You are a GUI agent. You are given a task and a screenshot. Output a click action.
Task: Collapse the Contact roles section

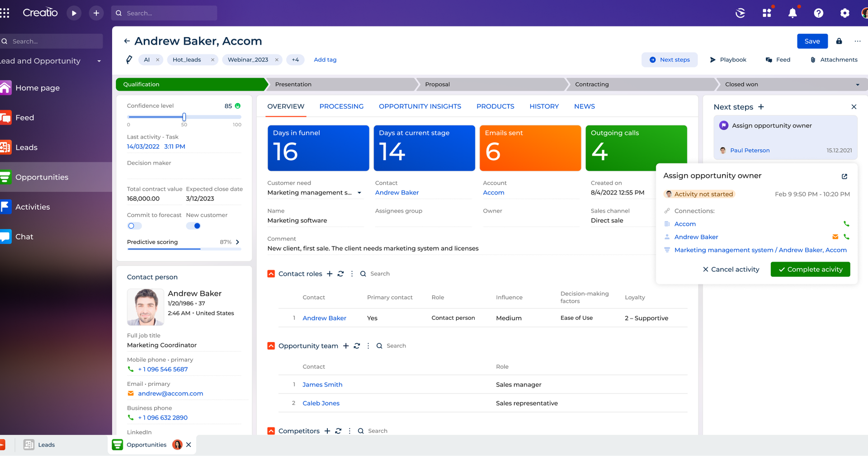click(x=271, y=274)
